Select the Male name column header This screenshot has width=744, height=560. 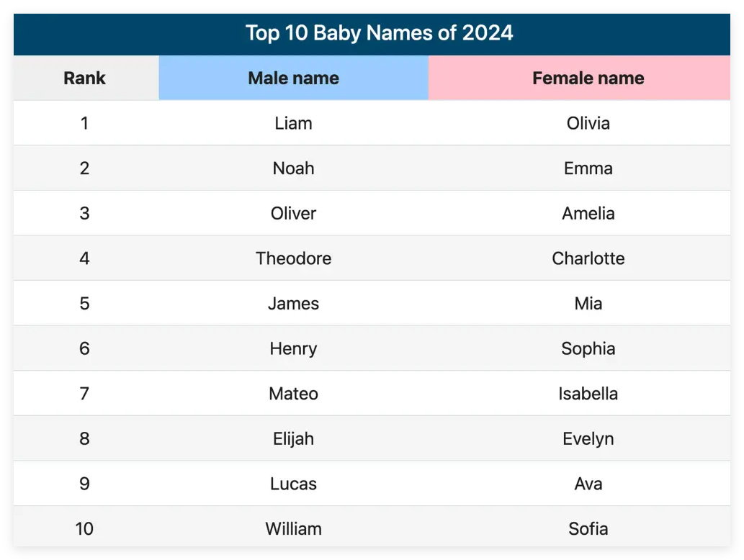[294, 78]
